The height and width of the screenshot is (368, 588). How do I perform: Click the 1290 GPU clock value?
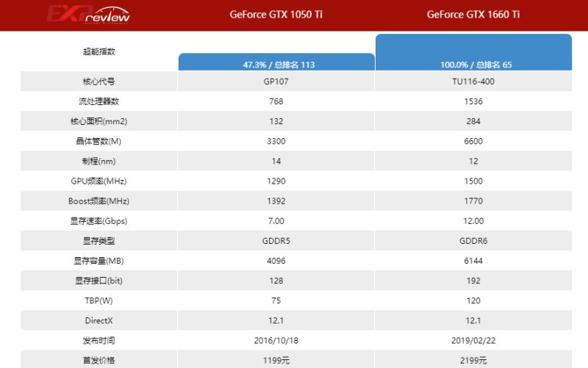(276, 181)
